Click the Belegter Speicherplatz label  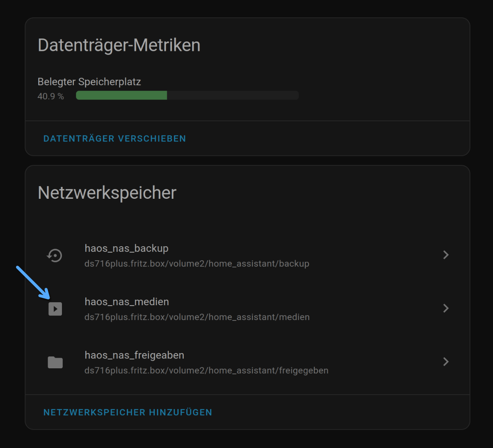pos(89,82)
